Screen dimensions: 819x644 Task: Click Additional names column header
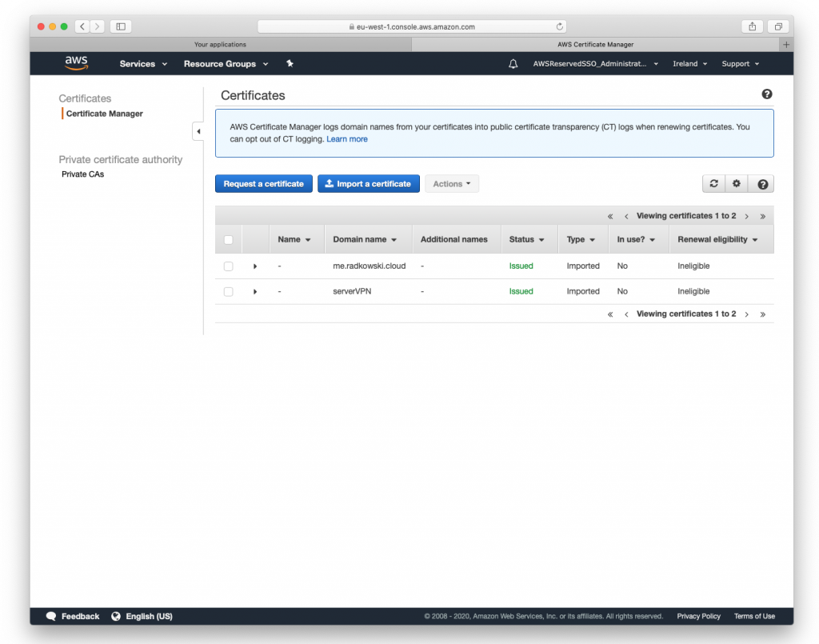pyautogui.click(x=454, y=239)
